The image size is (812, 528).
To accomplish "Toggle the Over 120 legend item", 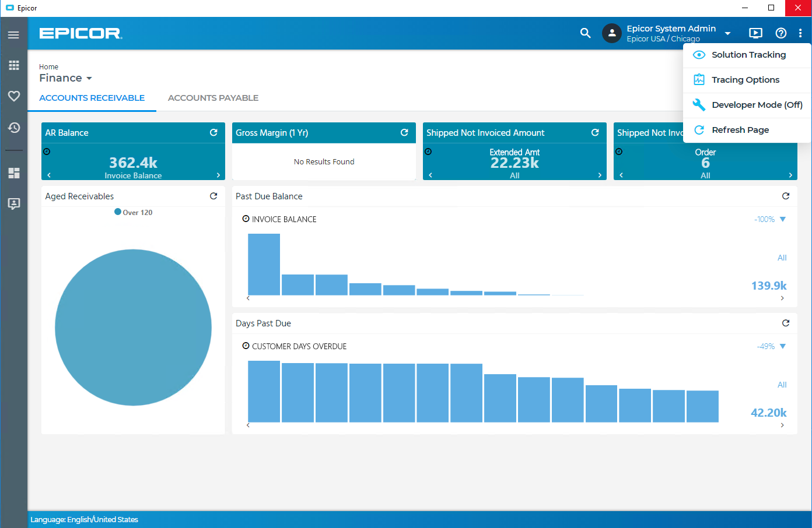I will tap(134, 213).
